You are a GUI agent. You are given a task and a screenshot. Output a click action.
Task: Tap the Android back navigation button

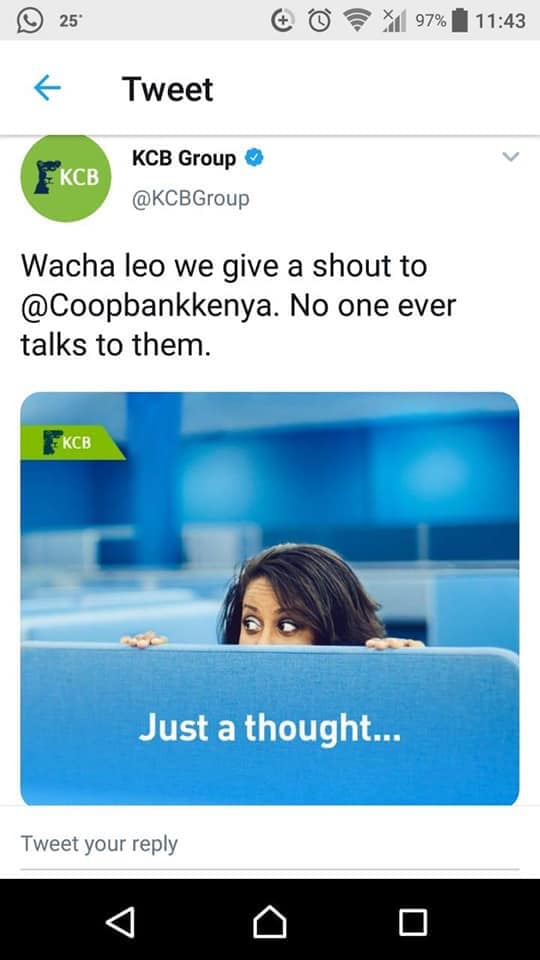coord(120,921)
